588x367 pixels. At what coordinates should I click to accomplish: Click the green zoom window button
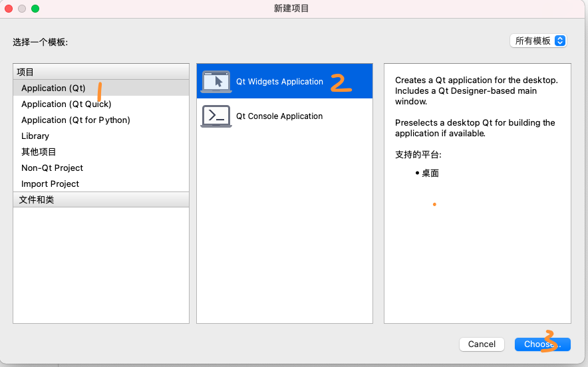[35, 9]
